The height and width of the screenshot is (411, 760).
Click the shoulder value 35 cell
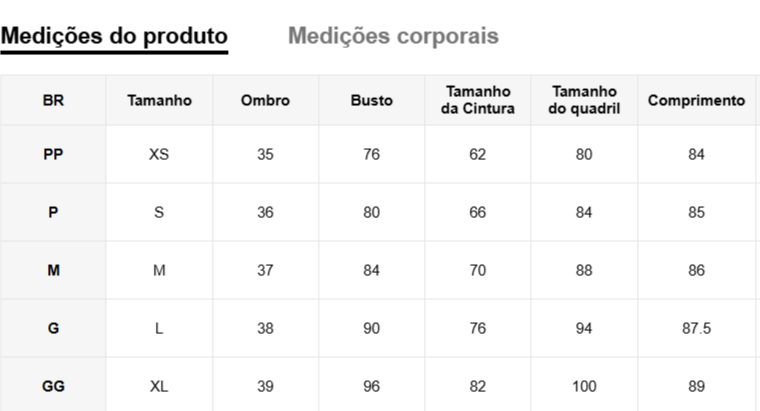[265, 154]
